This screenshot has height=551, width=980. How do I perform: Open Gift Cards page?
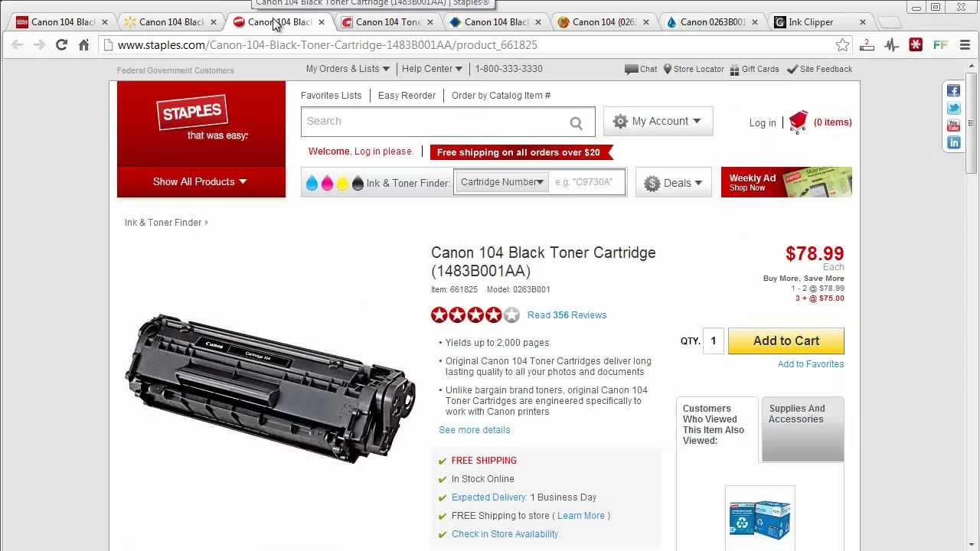[x=754, y=69]
